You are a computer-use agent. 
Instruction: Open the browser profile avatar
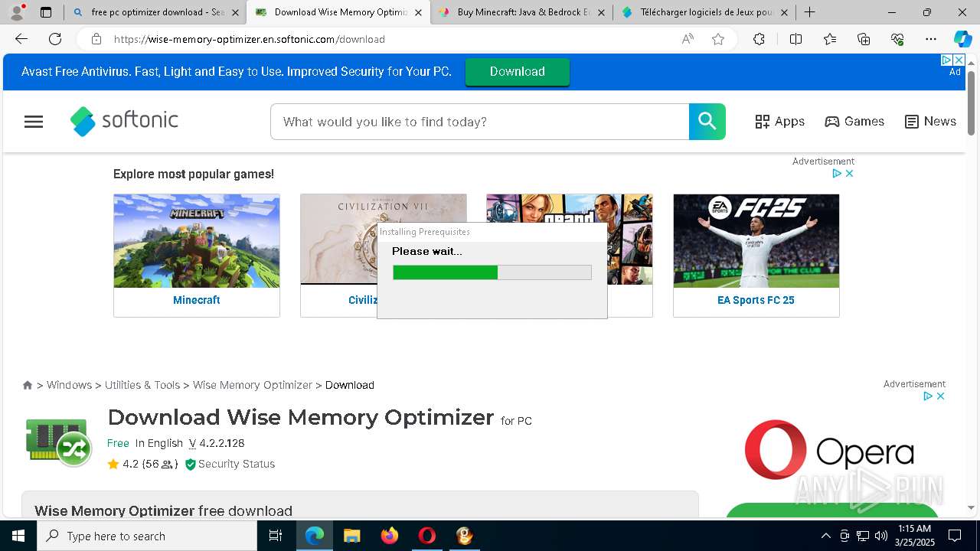click(x=17, y=12)
